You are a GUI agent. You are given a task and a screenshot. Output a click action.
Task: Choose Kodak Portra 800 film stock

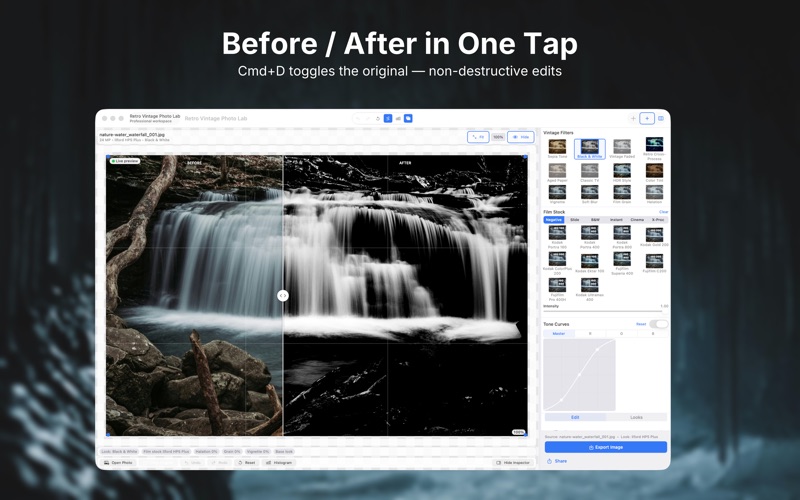pyautogui.click(x=622, y=237)
